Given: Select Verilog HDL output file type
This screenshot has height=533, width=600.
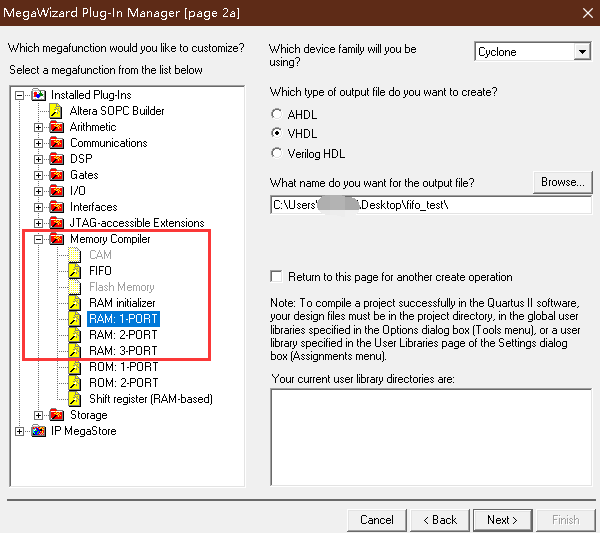Looking at the screenshot, I should tap(276, 153).
